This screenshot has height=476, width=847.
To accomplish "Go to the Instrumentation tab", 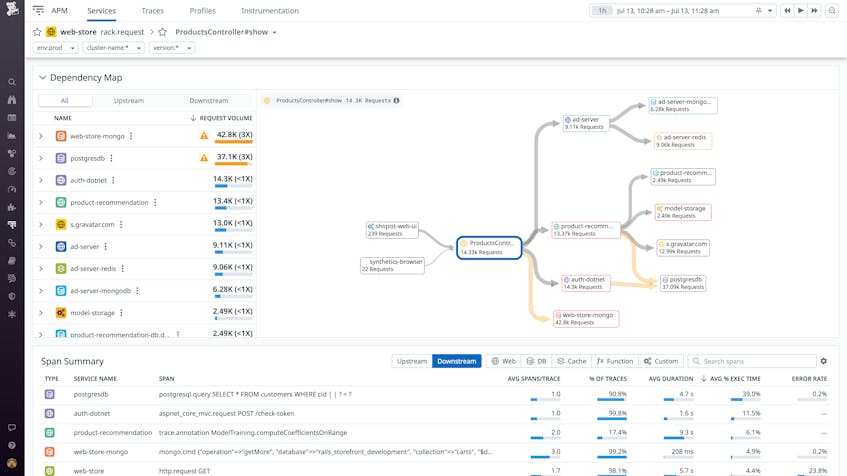I will click(x=270, y=11).
